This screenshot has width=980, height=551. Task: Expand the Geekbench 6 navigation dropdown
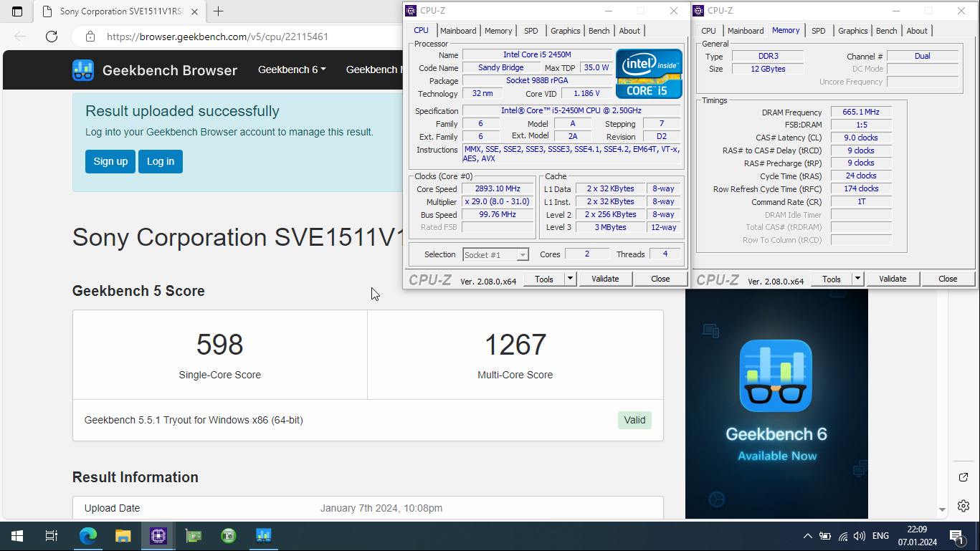point(292,70)
